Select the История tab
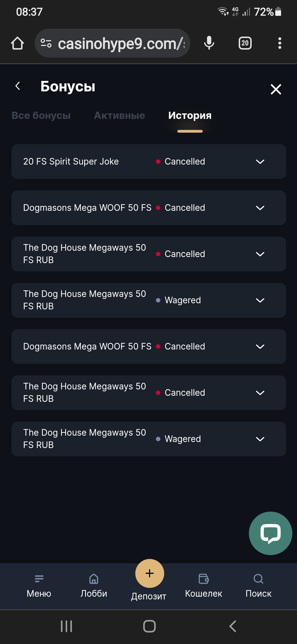The height and width of the screenshot is (644, 297). click(190, 116)
